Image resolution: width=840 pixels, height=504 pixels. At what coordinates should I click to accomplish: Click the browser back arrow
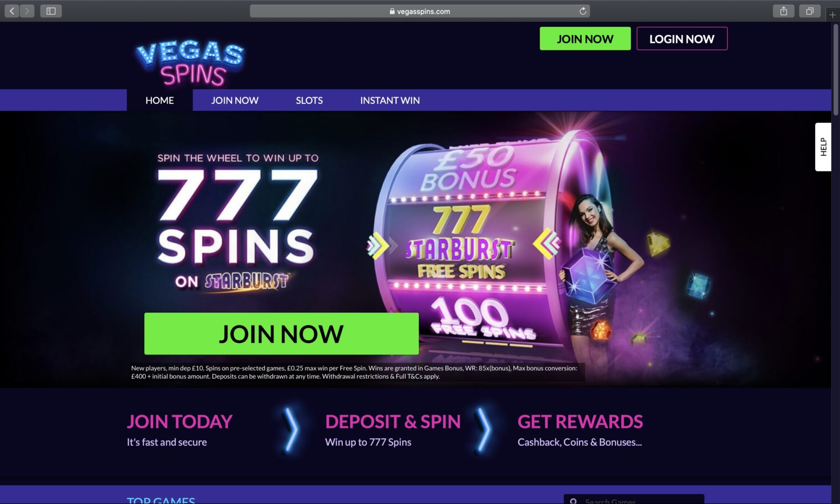(x=12, y=11)
